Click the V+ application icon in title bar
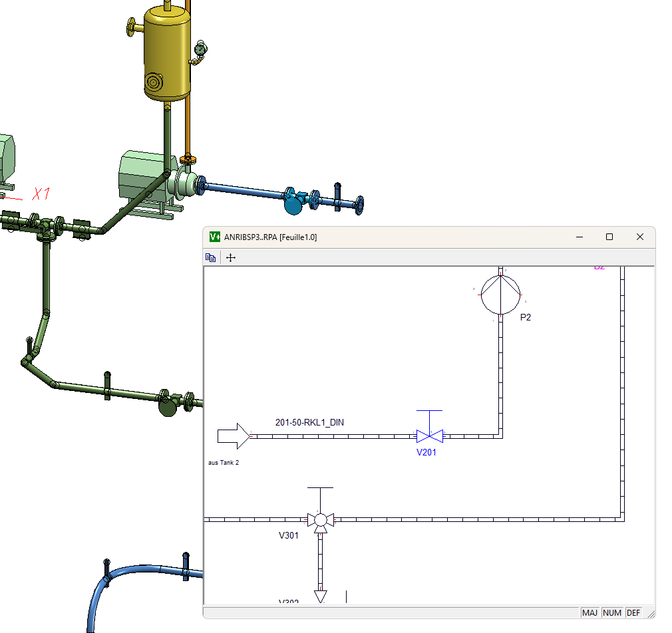 tap(215, 237)
